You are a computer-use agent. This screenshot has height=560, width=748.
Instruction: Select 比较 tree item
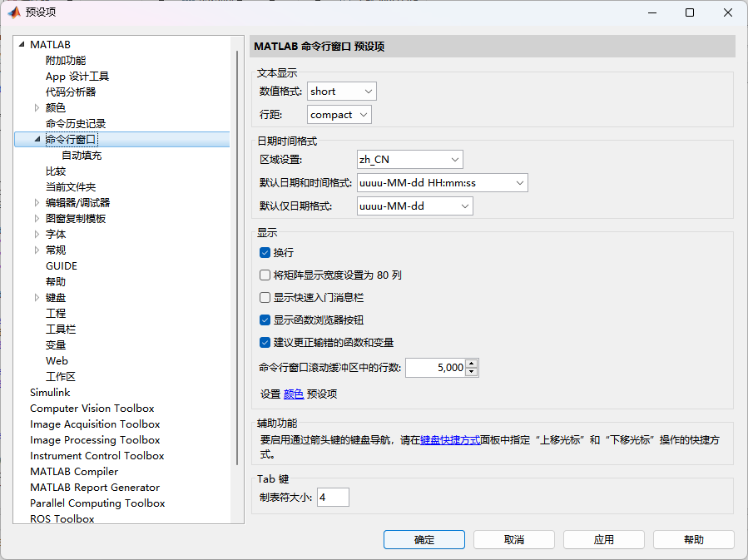[56, 171]
